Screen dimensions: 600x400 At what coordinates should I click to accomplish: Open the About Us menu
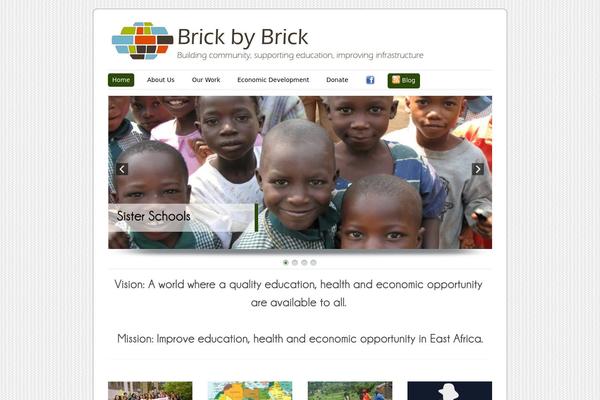(161, 80)
